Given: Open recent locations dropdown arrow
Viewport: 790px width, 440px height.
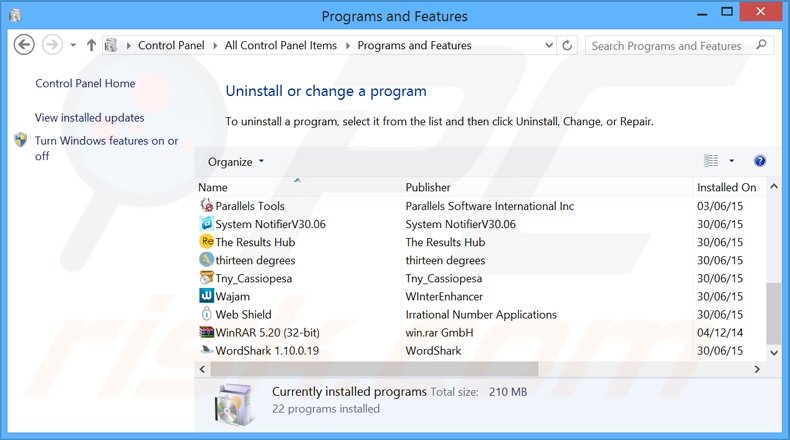Looking at the screenshot, I should [73, 45].
